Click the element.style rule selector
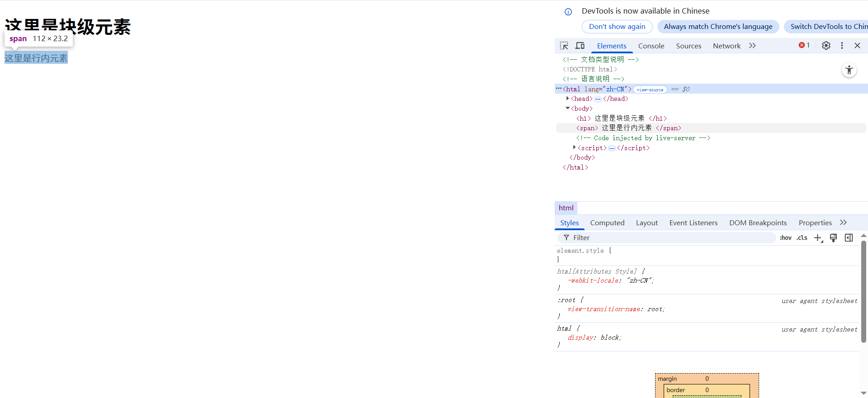The width and height of the screenshot is (868, 398). click(x=580, y=251)
